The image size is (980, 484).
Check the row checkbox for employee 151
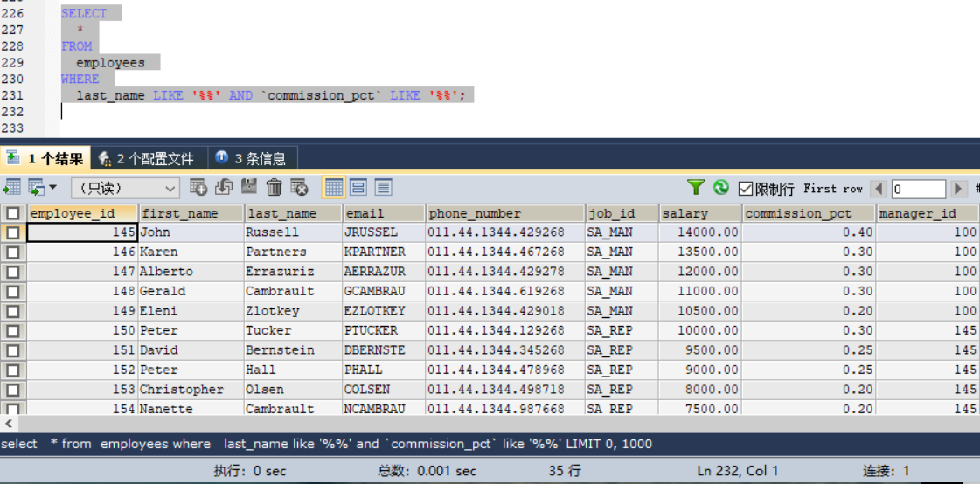pos(13,350)
